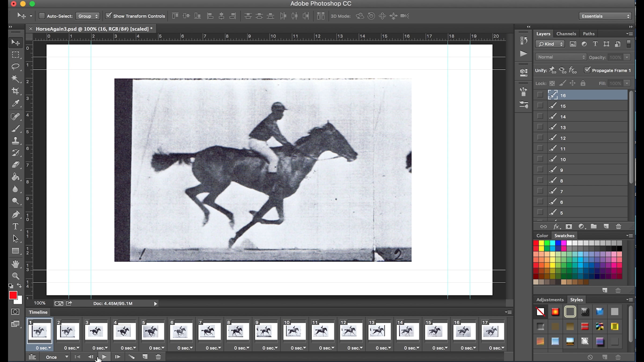Image resolution: width=644 pixels, height=362 pixels.
Task: Switch to the Swatches tab
Action: [x=564, y=235]
